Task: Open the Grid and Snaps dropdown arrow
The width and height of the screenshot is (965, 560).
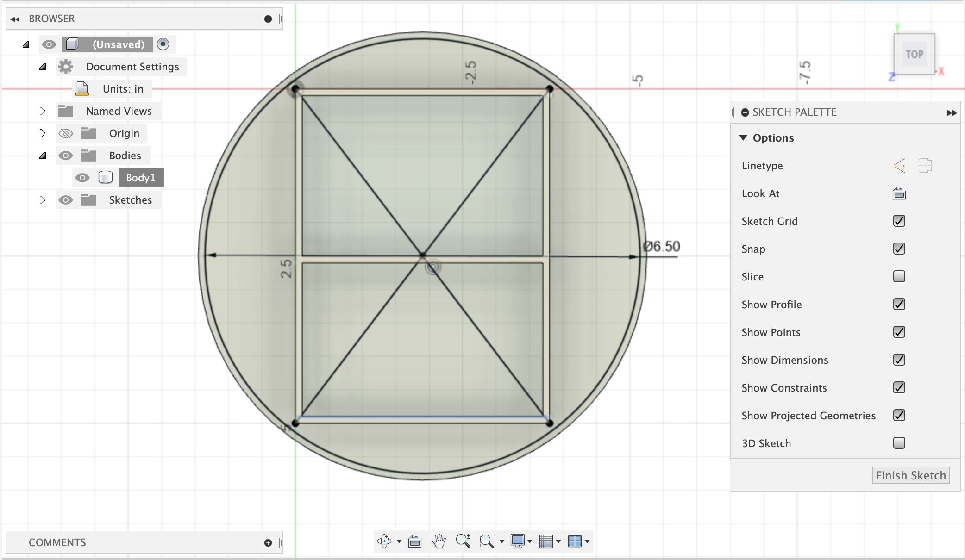Action: point(558,541)
